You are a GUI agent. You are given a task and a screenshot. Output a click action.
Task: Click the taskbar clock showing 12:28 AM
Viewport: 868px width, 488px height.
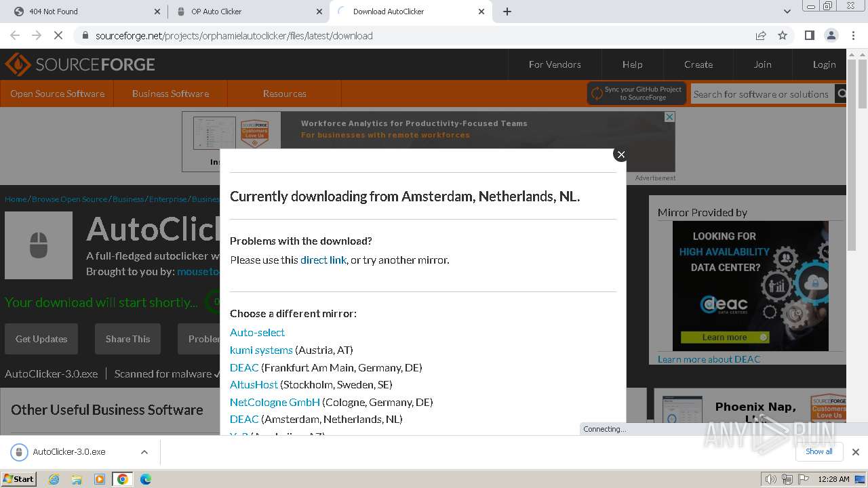tap(833, 479)
